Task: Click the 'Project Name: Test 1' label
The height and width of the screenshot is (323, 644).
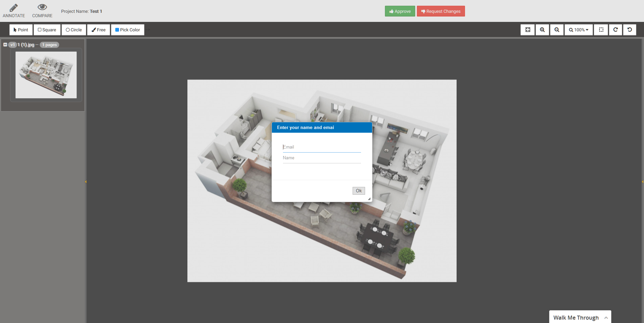Action: (x=81, y=11)
